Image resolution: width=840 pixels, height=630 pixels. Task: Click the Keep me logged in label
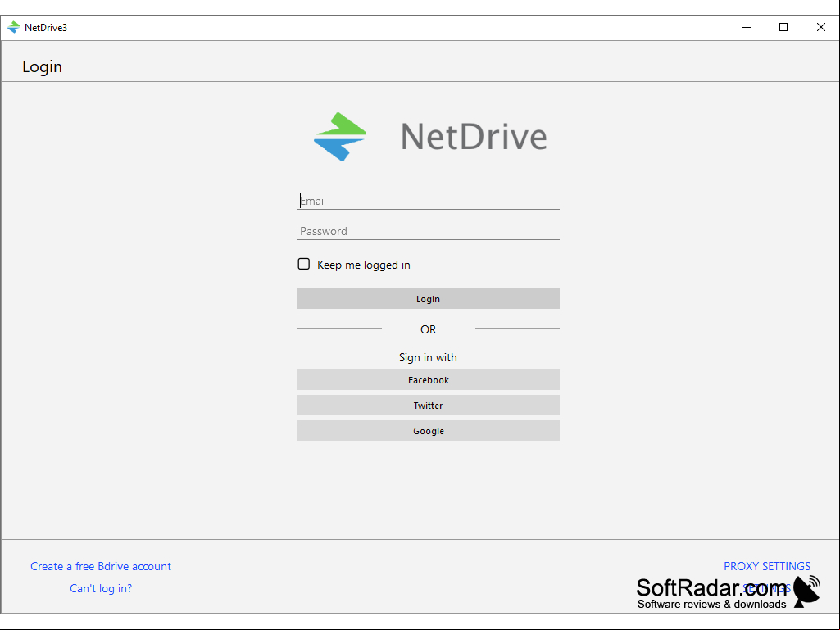pyautogui.click(x=364, y=265)
